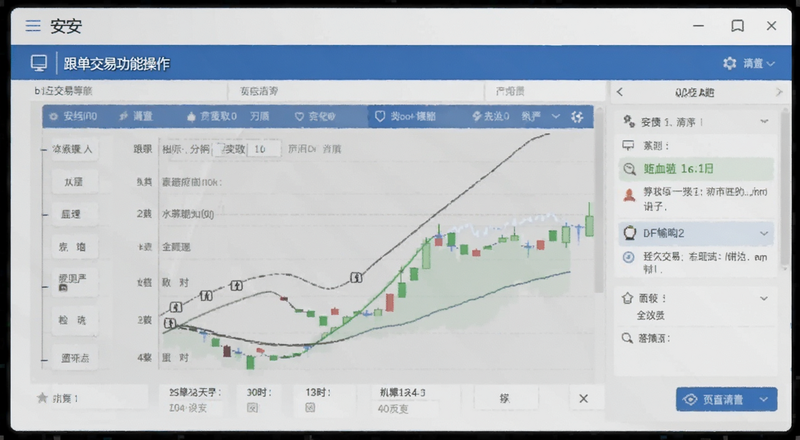Toggle the checkbox under 30时
This screenshot has width=800, height=440.
(253, 408)
